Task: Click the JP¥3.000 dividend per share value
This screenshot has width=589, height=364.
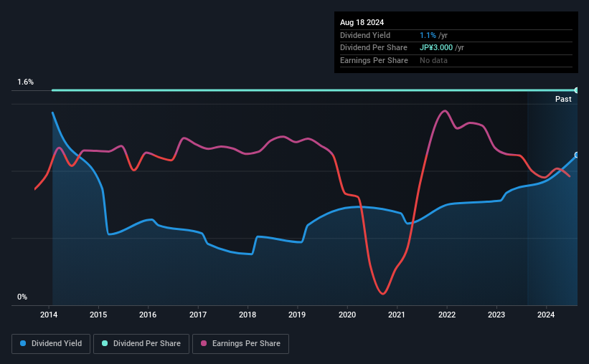Action: pyautogui.click(x=436, y=48)
